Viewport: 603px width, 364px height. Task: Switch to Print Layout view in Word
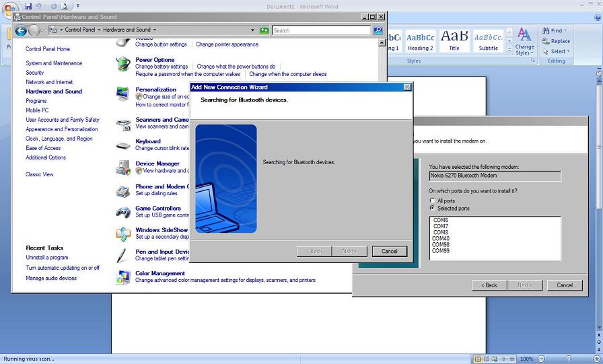[x=478, y=359]
